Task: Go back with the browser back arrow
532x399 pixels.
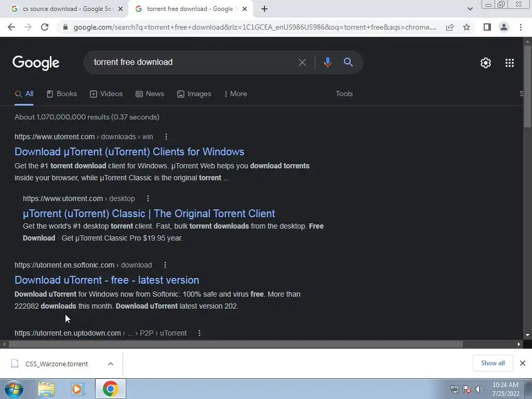Action: point(11,27)
